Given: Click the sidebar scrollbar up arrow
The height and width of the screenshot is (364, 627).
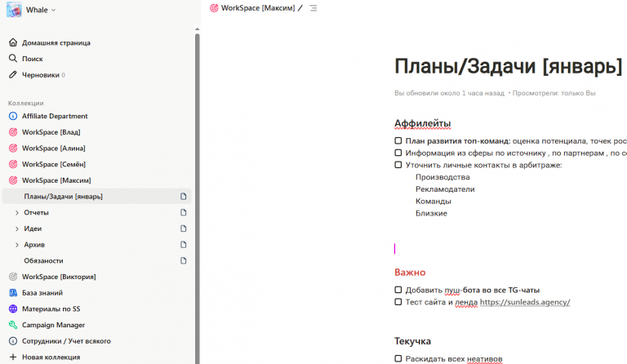Looking at the screenshot, I should pos(197,29).
